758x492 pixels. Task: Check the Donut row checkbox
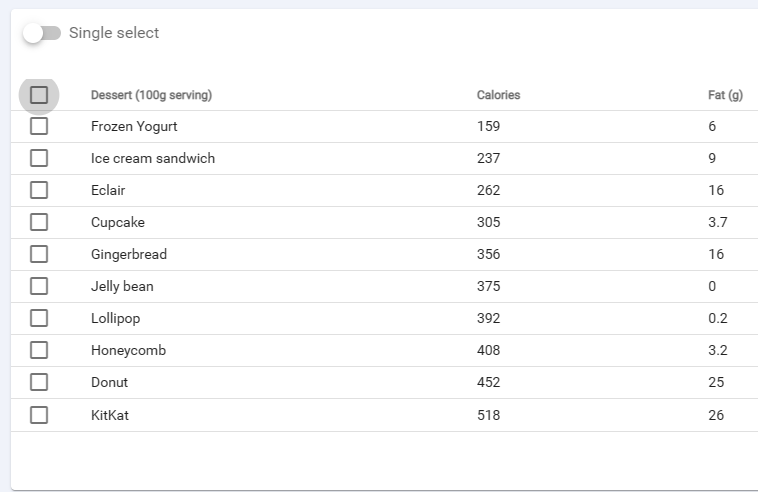click(39, 382)
